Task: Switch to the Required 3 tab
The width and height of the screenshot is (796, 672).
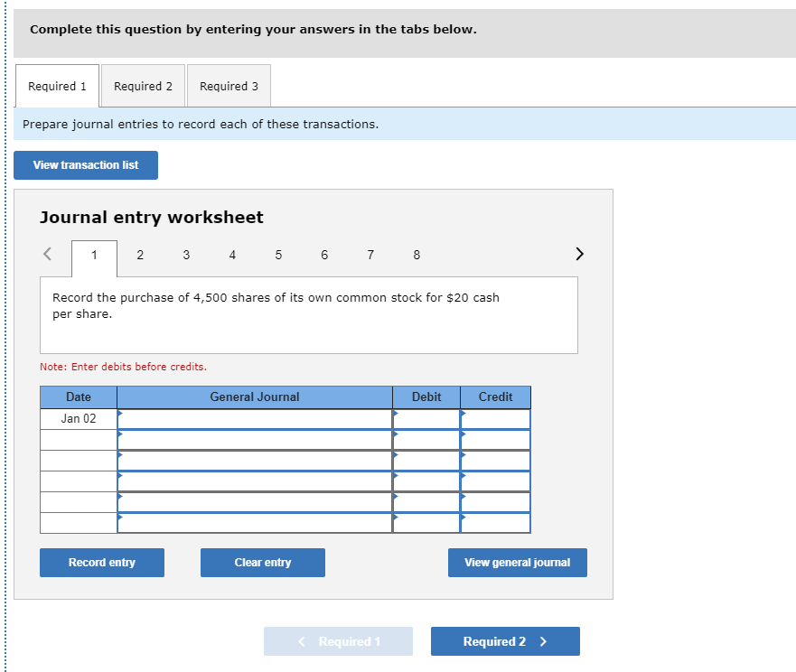Action: click(x=228, y=86)
